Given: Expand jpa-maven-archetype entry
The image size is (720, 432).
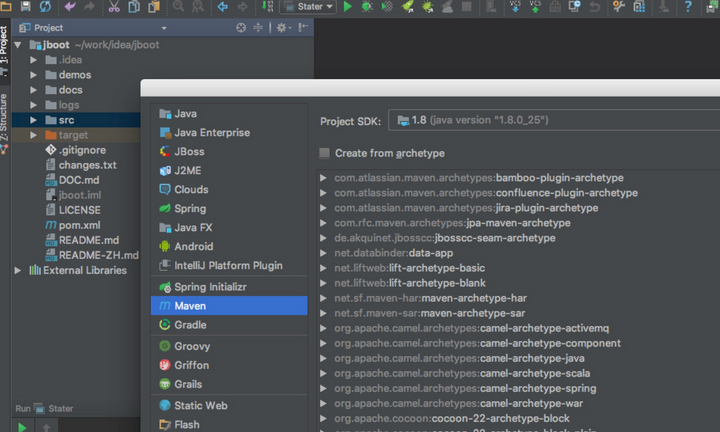Looking at the screenshot, I should [323, 223].
